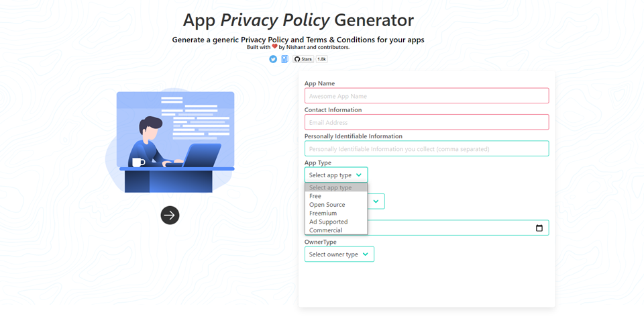This screenshot has width=644, height=329.
Task: Click the App Name input field
Action: 427,96
